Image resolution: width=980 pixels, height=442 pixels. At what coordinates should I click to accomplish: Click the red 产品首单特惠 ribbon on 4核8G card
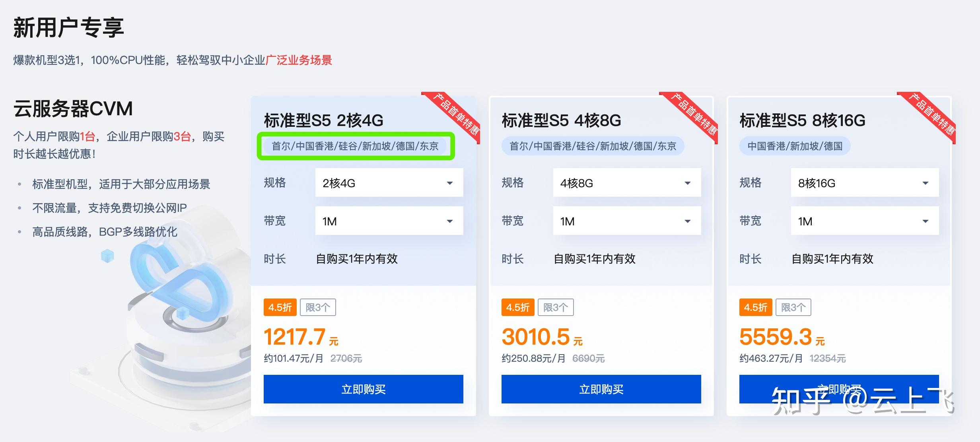coord(694,114)
